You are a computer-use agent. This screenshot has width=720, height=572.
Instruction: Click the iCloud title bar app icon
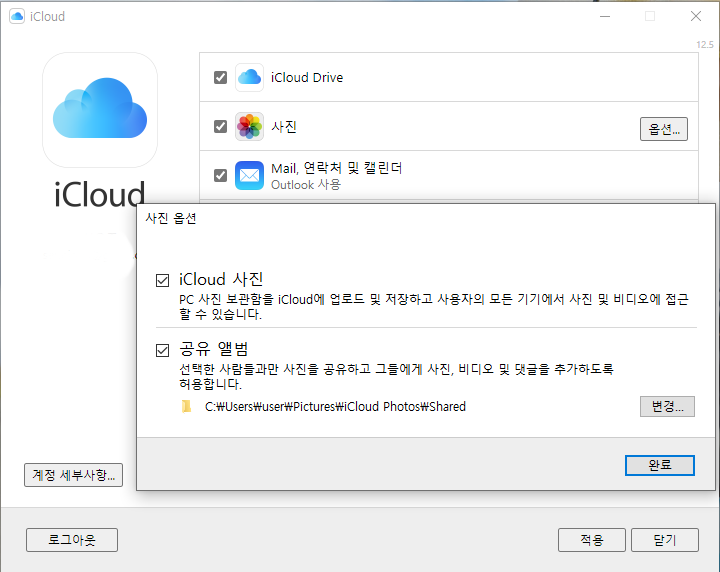point(17,17)
